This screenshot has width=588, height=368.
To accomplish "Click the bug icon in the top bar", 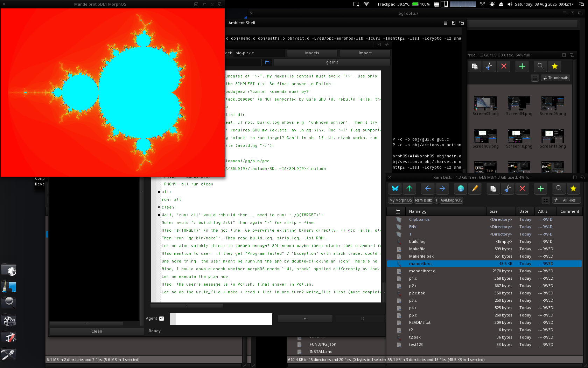I will [492, 4].
